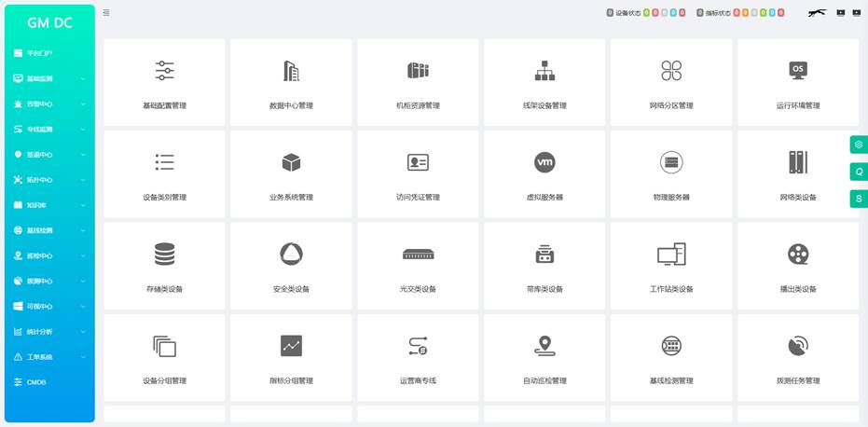Expand the 告警中心 sidebar menu
Screen dimensions: 868x427
pyautogui.click(x=49, y=104)
